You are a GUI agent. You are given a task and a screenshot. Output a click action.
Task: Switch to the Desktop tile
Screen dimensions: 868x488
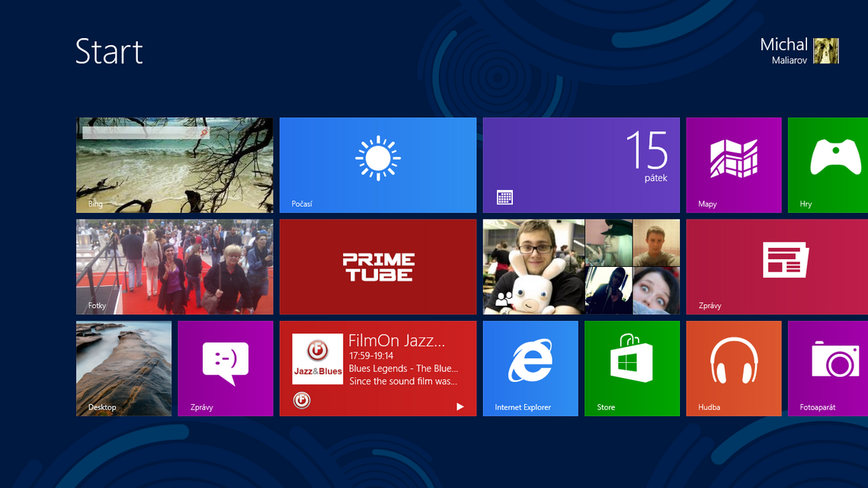pos(123,368)
